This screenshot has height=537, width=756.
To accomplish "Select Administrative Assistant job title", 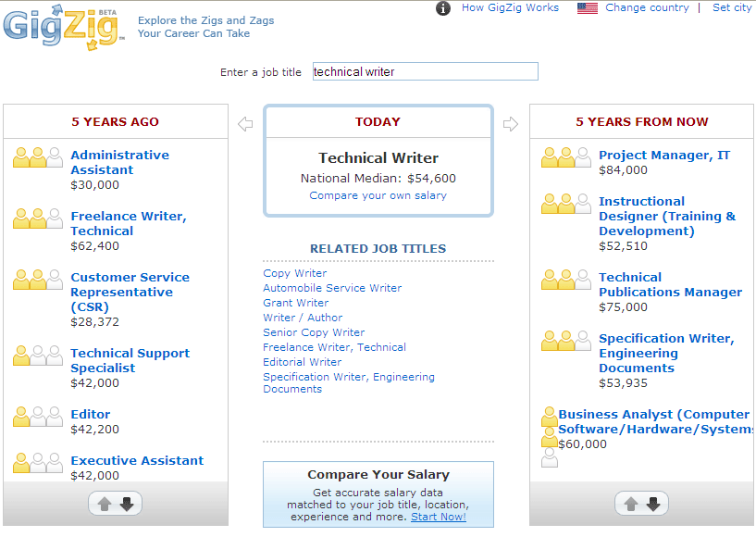I will click(x=119, y=163).
